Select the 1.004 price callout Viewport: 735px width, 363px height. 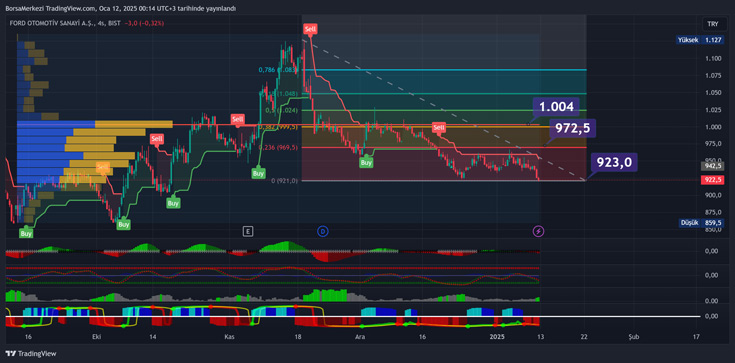pos(556,107)
